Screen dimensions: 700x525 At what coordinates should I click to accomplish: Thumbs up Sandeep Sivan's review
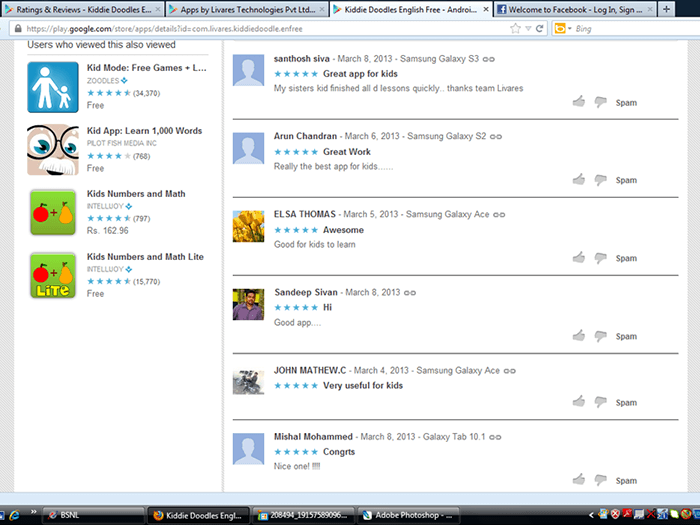click(579, 335)
